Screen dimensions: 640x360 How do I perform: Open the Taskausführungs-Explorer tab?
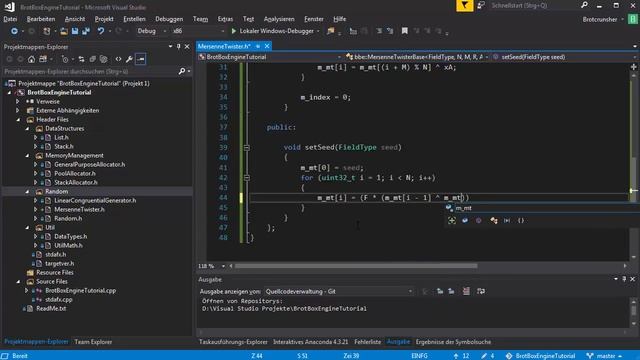coord(233,342)
